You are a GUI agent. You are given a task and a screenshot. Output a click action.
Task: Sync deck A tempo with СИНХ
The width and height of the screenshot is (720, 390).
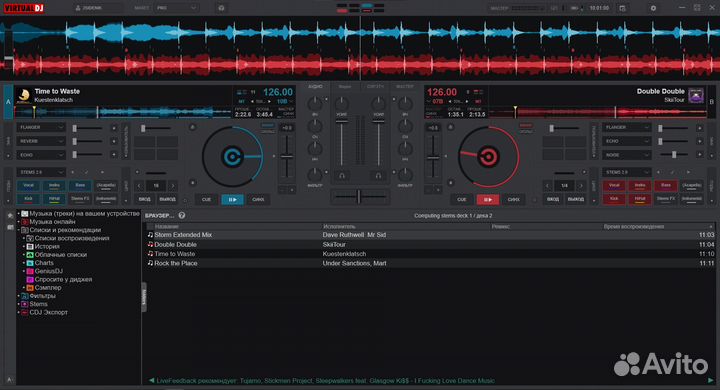pos(258,199)
